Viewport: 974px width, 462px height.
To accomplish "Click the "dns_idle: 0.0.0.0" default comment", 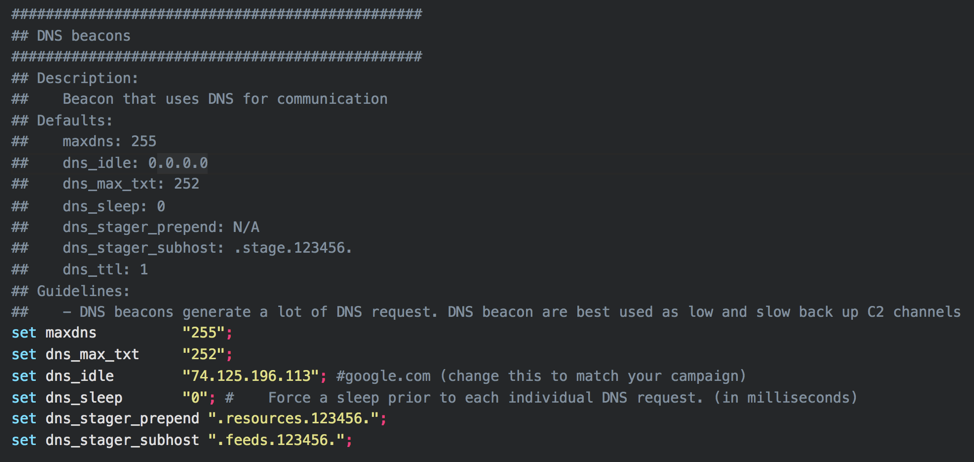I will pyautogui.click(x=135, y=162).
